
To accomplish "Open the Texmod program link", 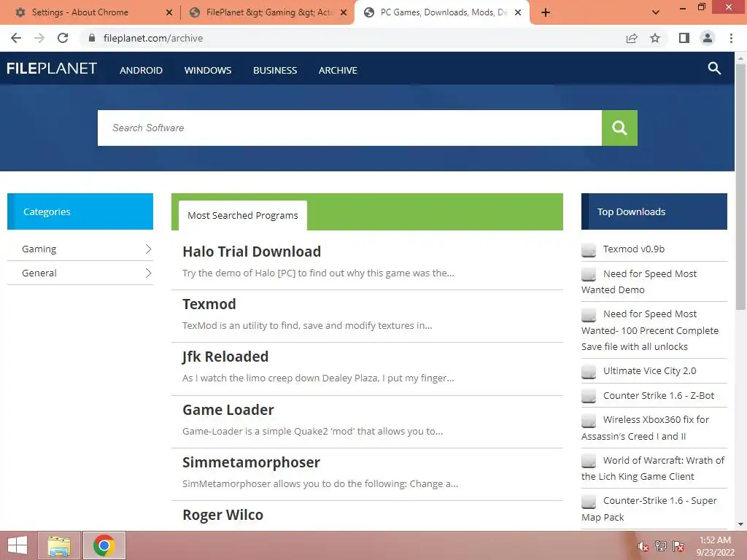I will coord(209,304).
